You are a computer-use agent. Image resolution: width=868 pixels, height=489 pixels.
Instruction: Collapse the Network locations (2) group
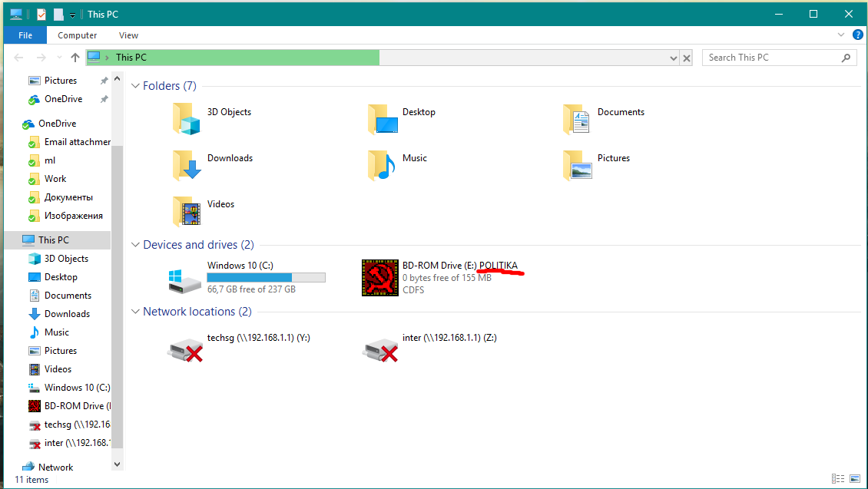coord(135,312)
